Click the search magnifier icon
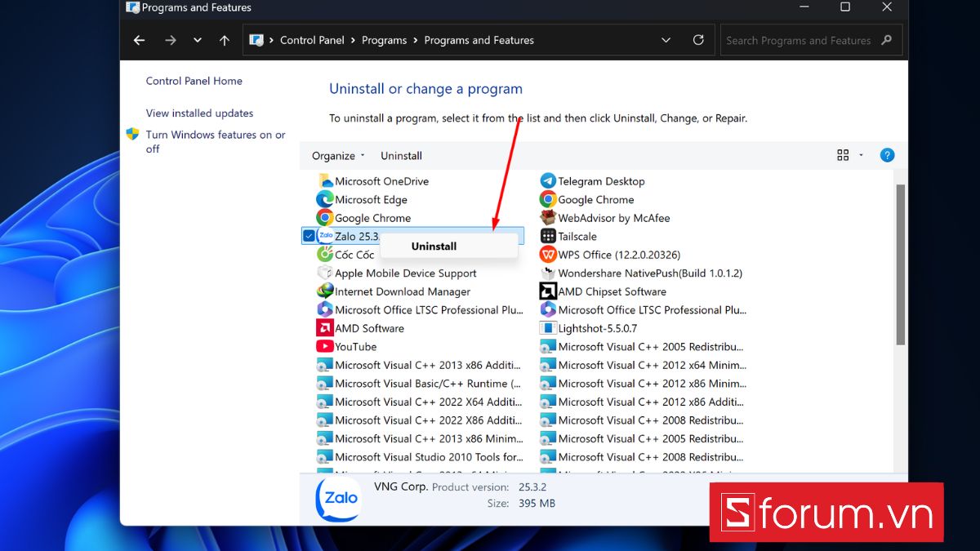The width and height of the screenshot is (980, 551). pos(887,40)
